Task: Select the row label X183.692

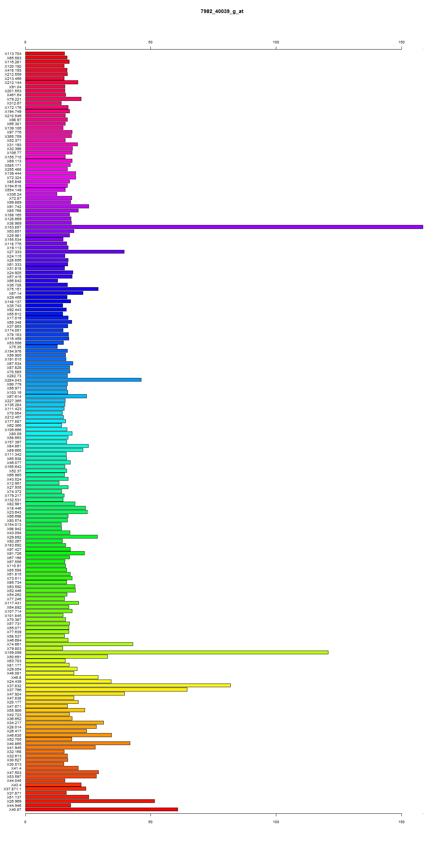Action: (x=13, y=545)
